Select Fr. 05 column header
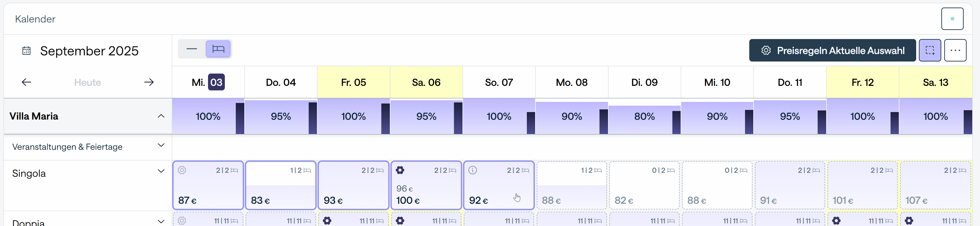Screen dimensions: 980x226 point(354,82)
